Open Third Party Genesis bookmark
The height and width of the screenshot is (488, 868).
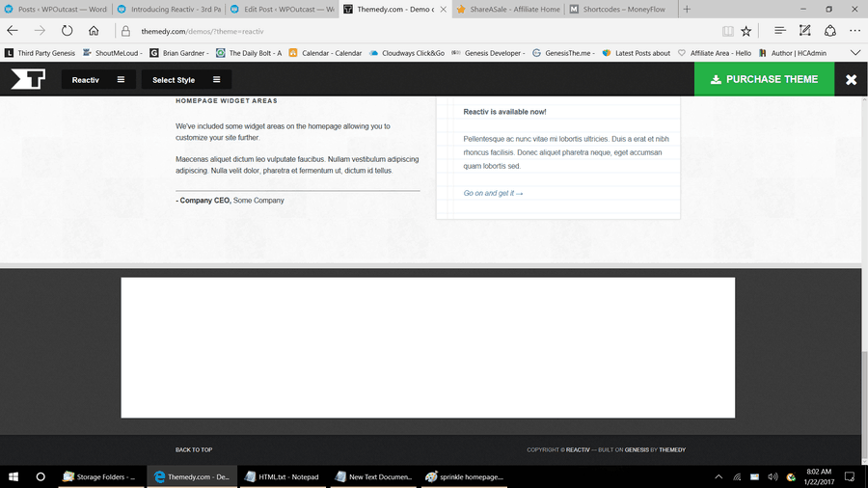(40, 53)
